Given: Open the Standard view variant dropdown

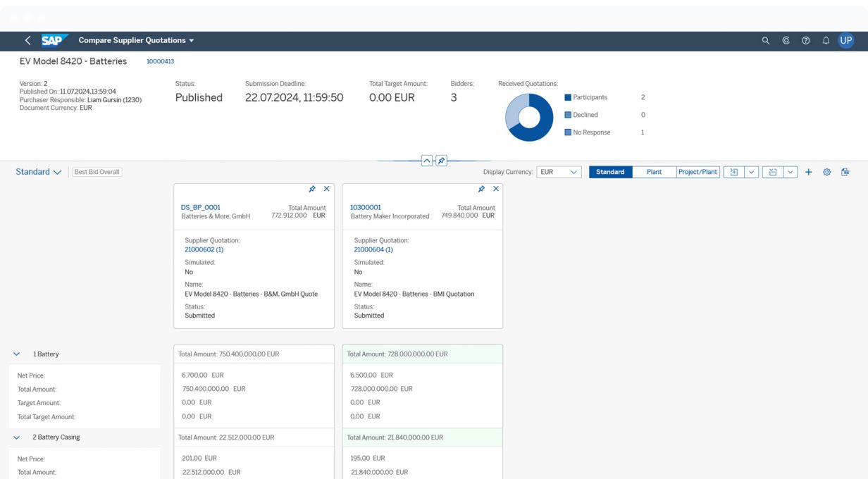Looking at the screenshot, I should pyautogui.click(x=39, y=172).
